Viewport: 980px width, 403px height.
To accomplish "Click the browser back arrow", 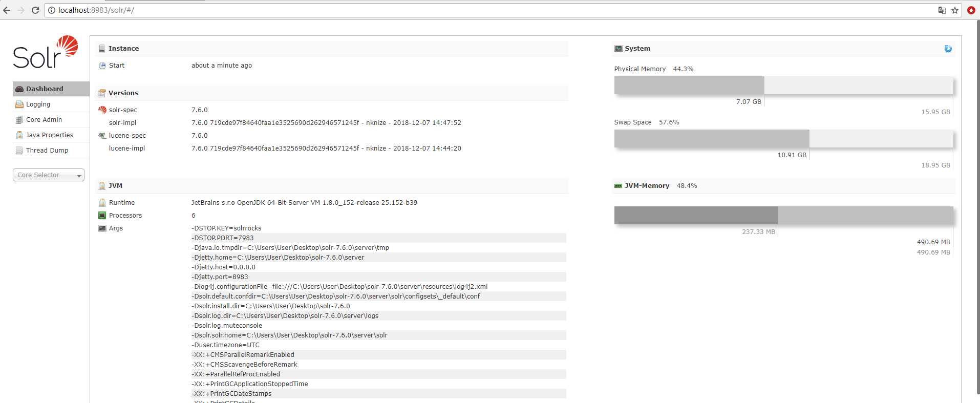I will click(7, 10).
